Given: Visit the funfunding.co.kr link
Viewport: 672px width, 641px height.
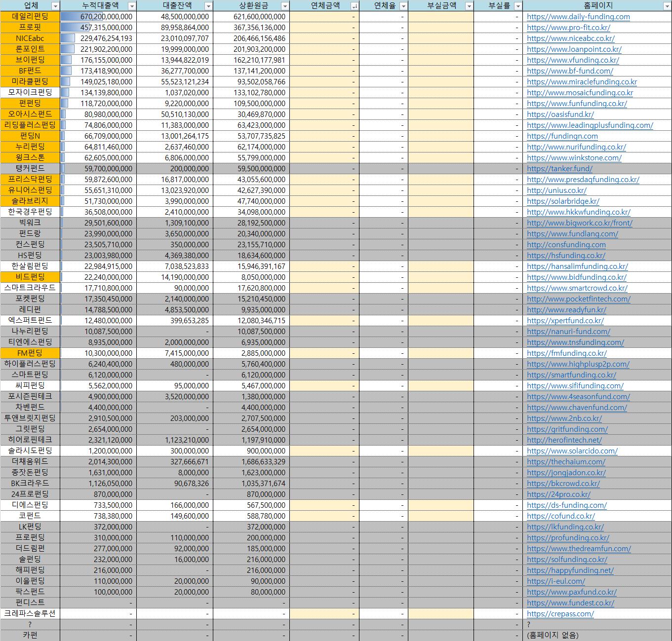Looking at the screenshot, I should click(577, 104).
